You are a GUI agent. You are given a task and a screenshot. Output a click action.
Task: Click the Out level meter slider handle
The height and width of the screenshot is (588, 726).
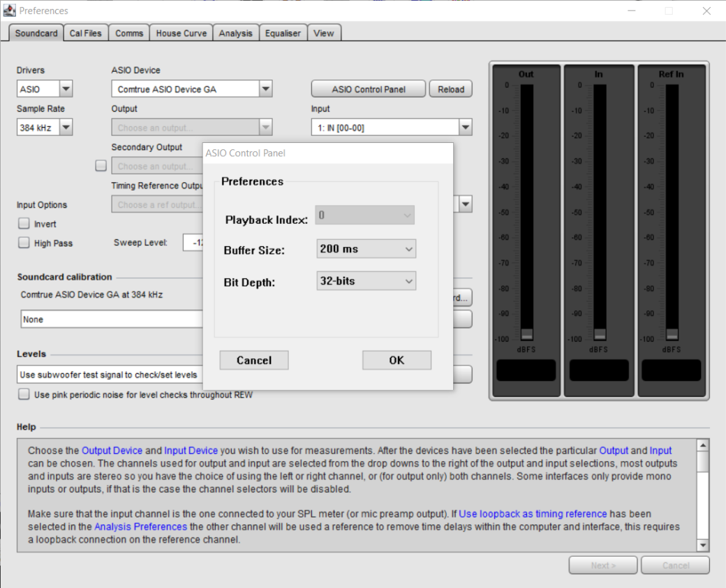(526, 333)
